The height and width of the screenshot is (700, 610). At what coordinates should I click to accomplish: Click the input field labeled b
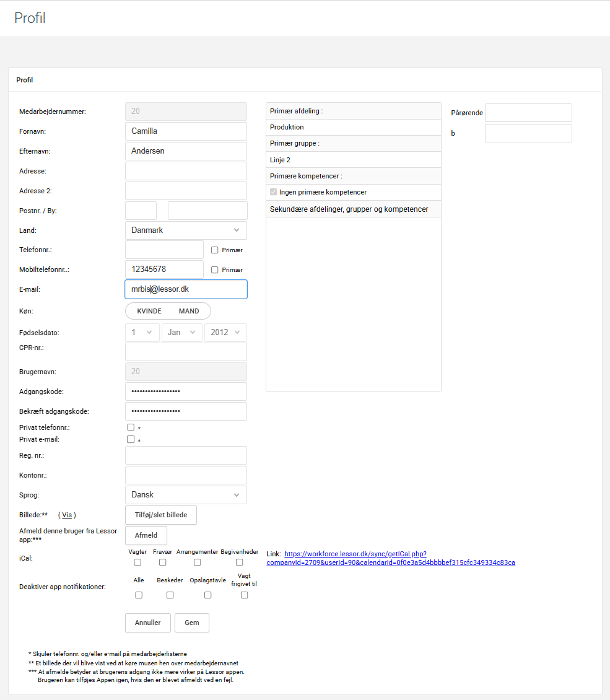[x=528, y=133]
